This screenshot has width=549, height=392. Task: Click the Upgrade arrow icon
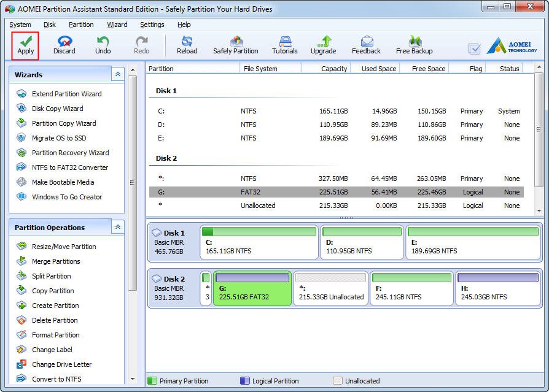click(324, 41)
